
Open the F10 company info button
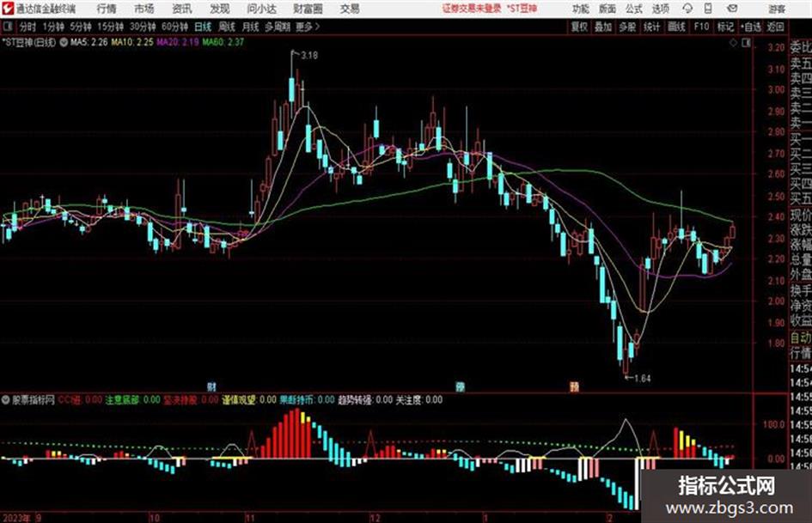[x=701, y=27]
